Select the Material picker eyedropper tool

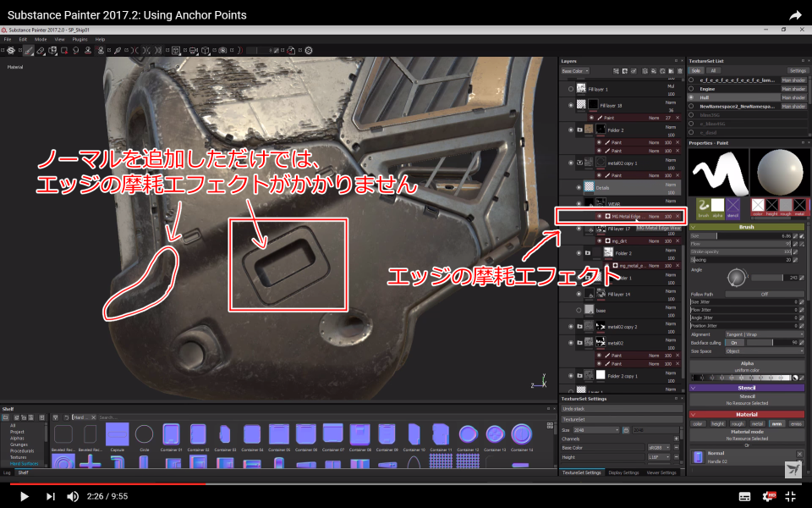pos(118,50)
